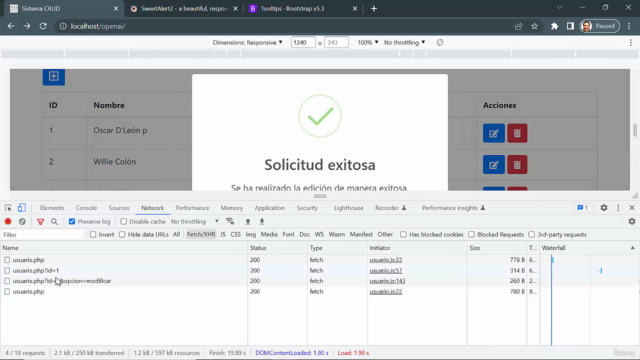Image resolution: width=640 pixels, height=360 pixels.
Task: Check Has blocked cookies
Action: click(x=403, y=234)
